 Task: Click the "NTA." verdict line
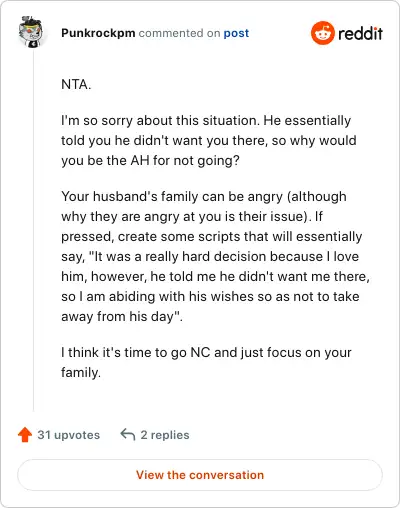76,84
